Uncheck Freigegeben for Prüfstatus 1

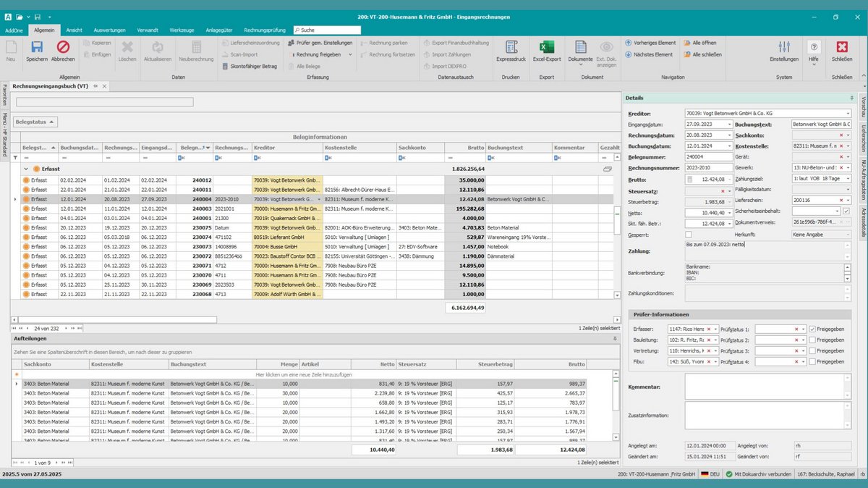click(812, 329)
